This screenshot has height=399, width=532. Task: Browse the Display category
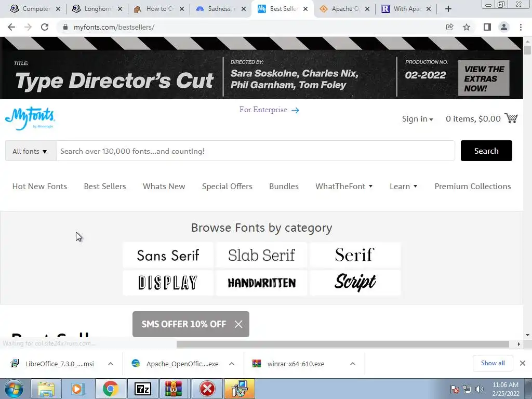168,283
